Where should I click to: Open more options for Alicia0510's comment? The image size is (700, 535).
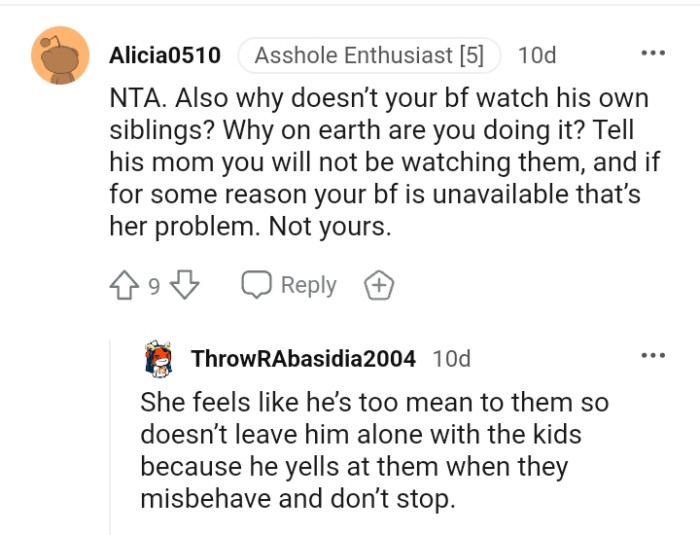(653, 53)
